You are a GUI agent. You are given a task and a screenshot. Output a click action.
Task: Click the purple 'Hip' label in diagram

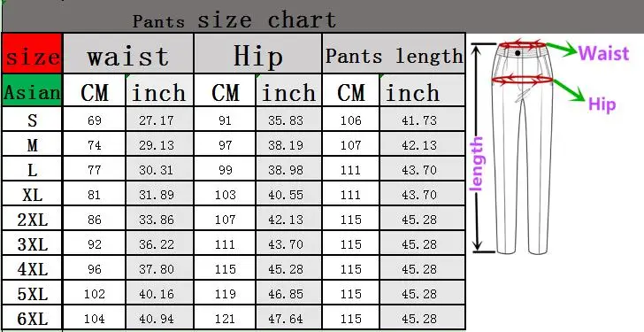[x=602, y=104]
